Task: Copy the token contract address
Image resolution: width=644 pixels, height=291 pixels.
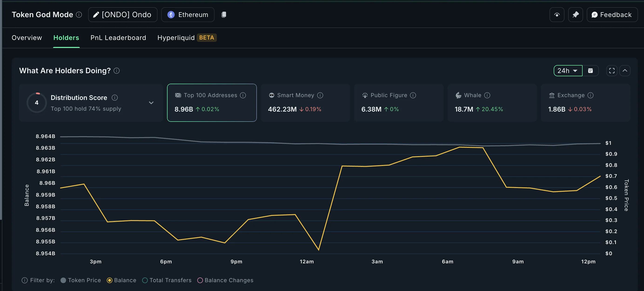Action: 224,14
